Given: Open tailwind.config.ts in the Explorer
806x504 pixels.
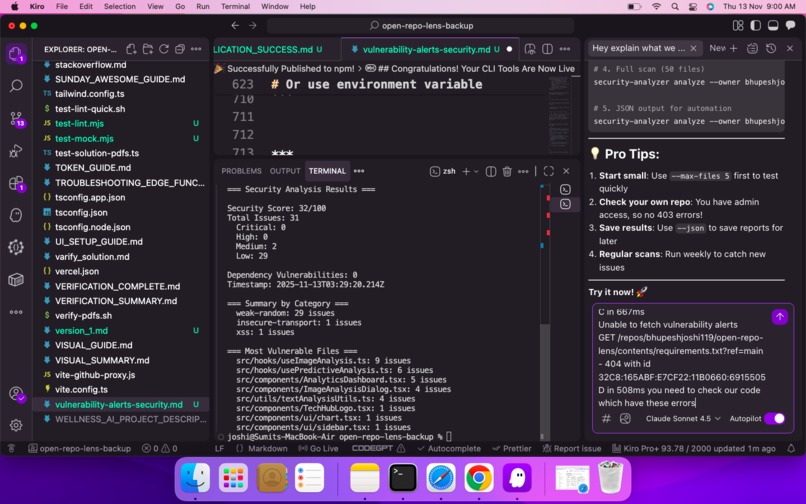Looking at the screenshot, I should pos(89,94).
